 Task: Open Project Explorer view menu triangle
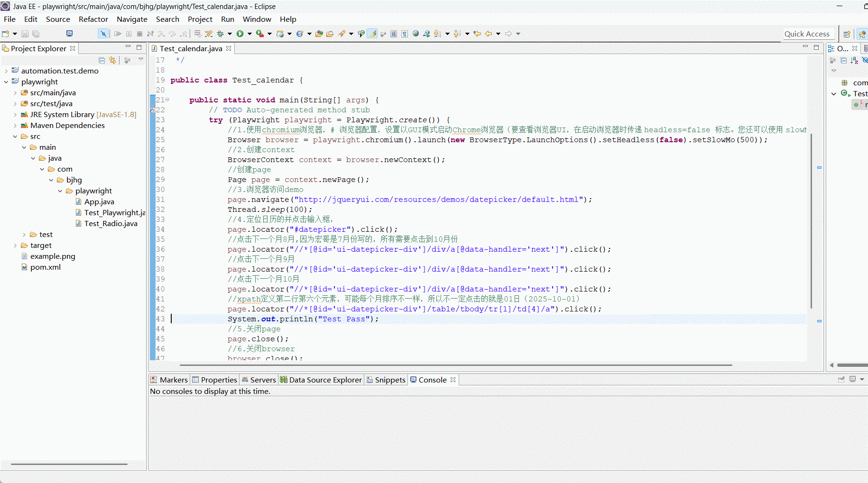click(x=141, y=60)
